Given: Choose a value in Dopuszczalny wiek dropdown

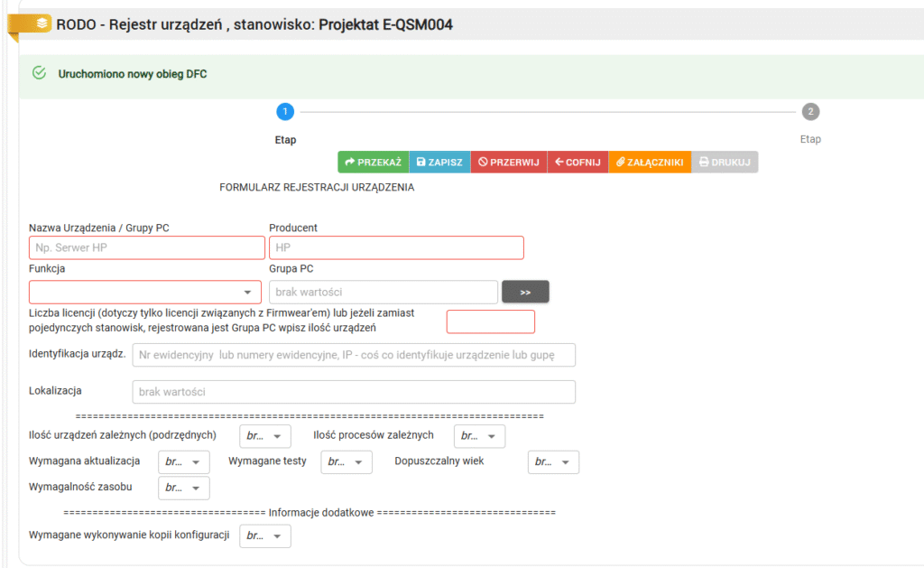Looking at the screenshot, I should click(553, 462).
